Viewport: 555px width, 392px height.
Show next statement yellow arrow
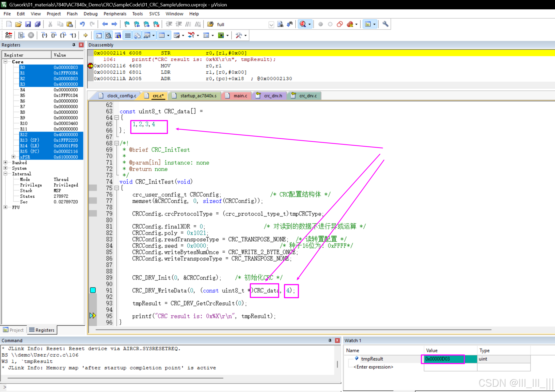85,35
